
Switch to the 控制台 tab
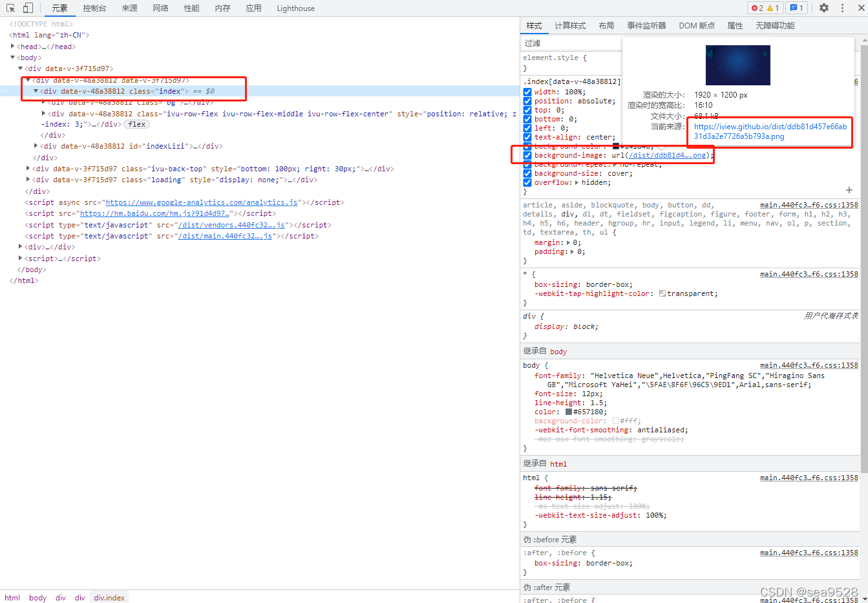pos(94,8)
